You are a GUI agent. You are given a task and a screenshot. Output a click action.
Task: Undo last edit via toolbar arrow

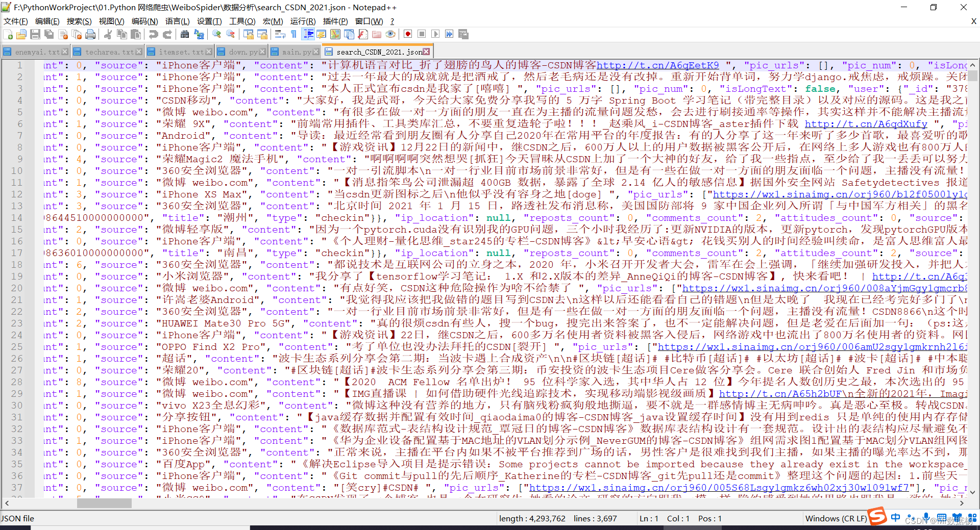[153, 34]
